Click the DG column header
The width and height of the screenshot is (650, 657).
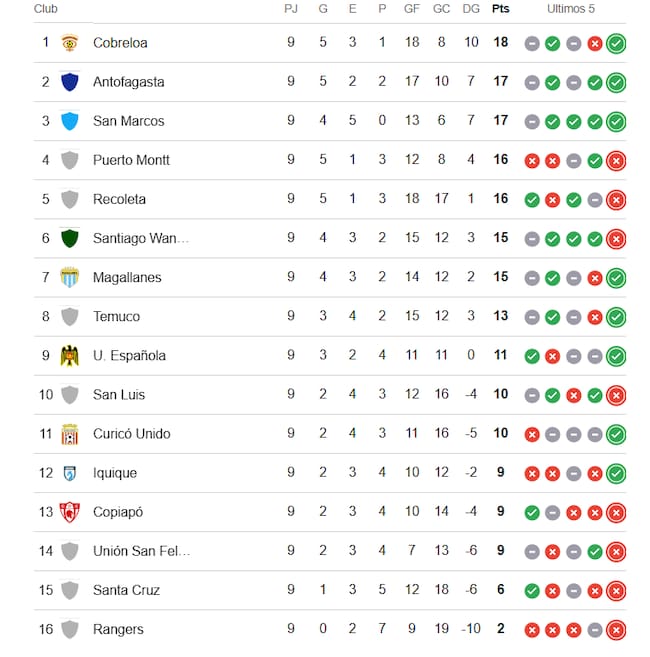click(471, 9)
